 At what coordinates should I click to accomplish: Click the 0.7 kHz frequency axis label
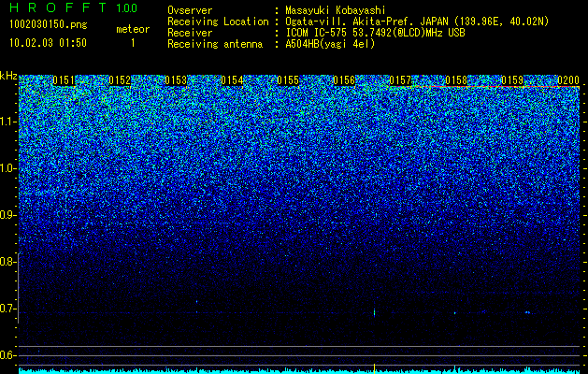click(x=8, y=309)
